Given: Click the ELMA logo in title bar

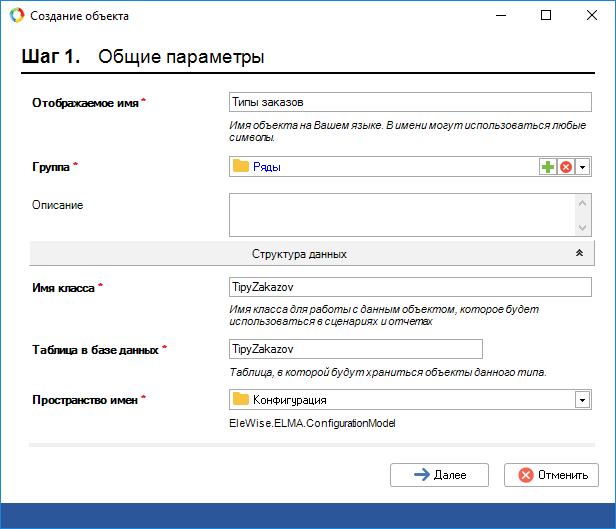Looking at the screenshot, I should point(16,16).
